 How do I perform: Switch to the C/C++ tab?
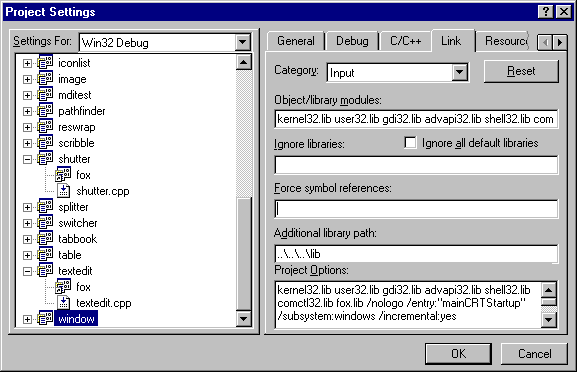tap(406, 41)
